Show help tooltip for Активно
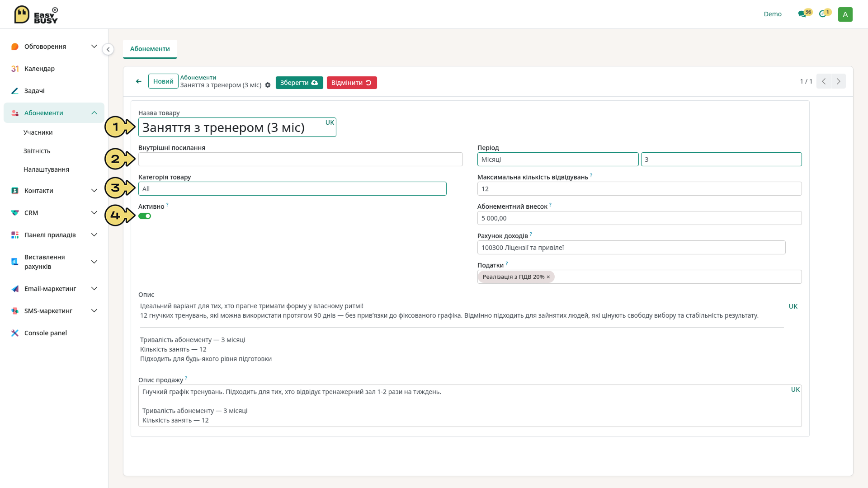 point(167,205)
